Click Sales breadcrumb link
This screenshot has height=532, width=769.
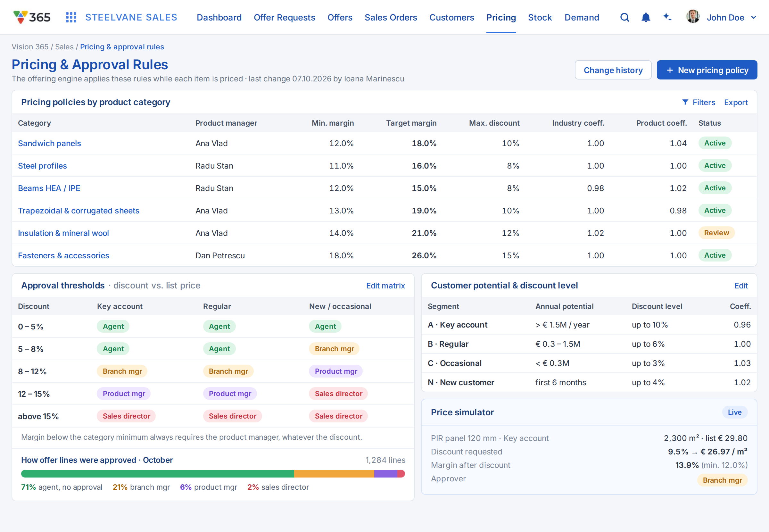pos(64,47)
